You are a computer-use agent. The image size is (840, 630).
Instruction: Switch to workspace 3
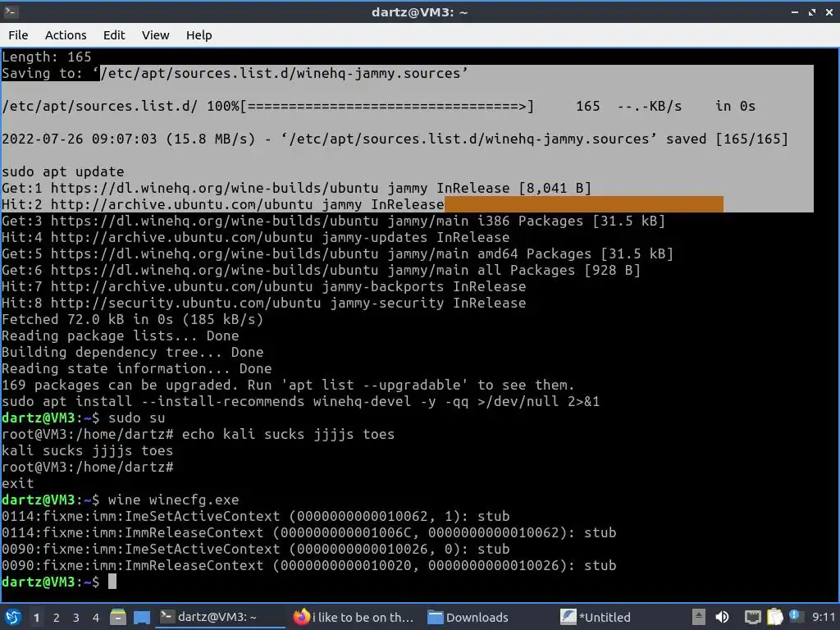click(x=76, y=618)
